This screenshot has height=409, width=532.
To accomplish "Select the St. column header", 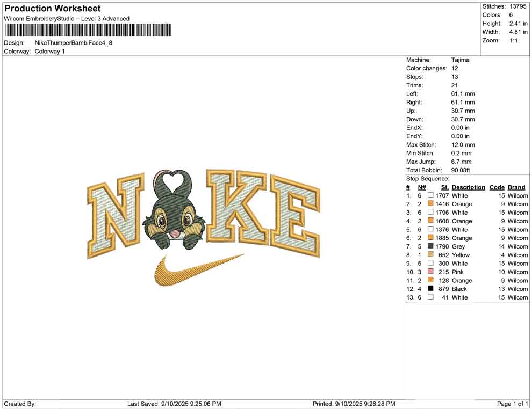I will pyautogui.click(x=445, y=187).
